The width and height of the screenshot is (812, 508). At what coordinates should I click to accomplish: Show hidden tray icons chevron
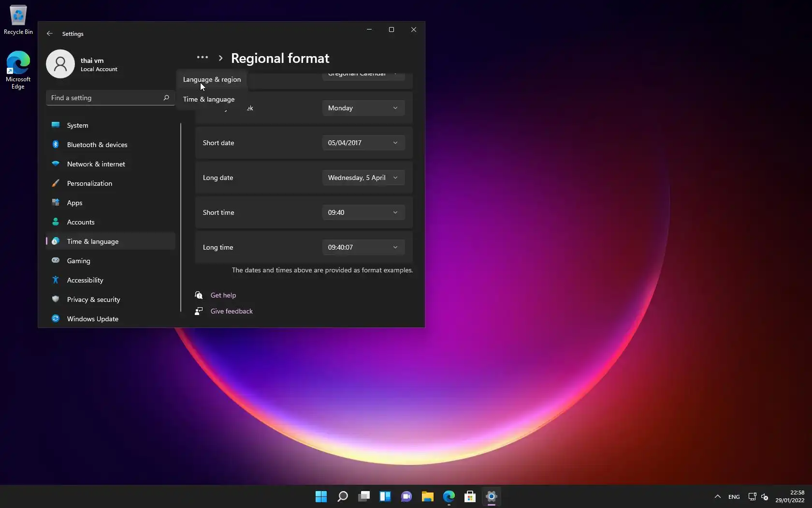718,496
